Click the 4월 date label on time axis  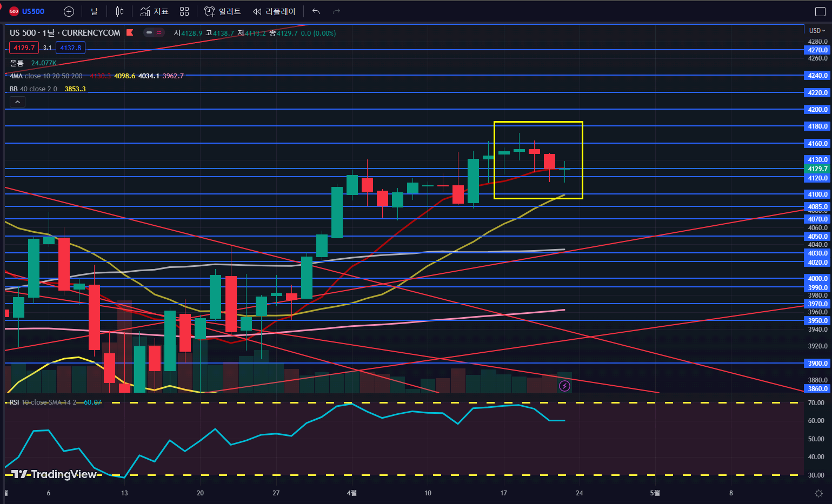point(352,493)
